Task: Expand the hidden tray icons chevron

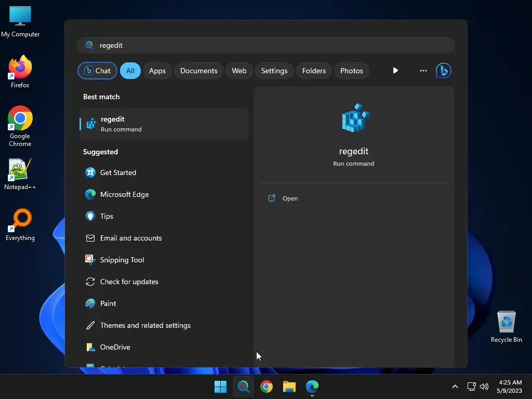Action: tap(455, 387)
